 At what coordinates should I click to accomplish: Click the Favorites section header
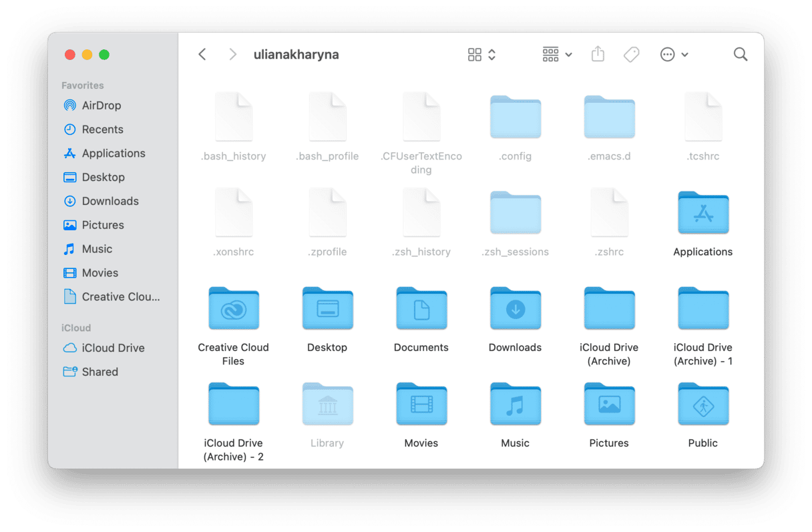(x=83, y=85)
